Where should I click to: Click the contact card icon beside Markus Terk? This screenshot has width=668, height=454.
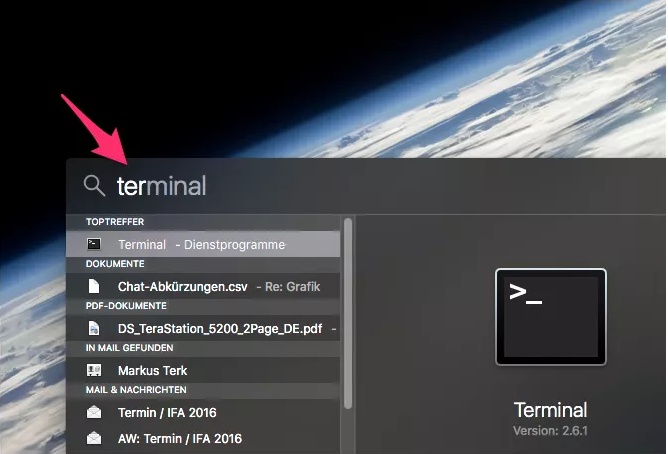tap(94, 370)
